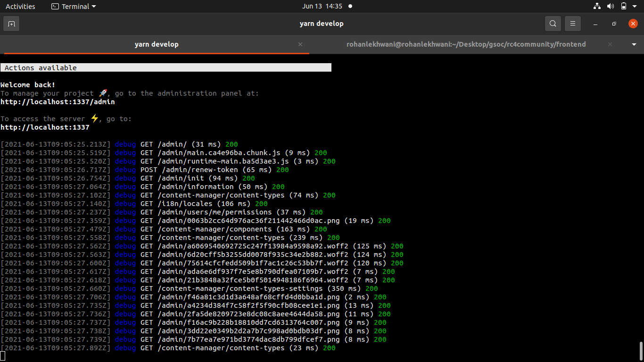
Task: Minimize the terminal window
Action: 596,24
